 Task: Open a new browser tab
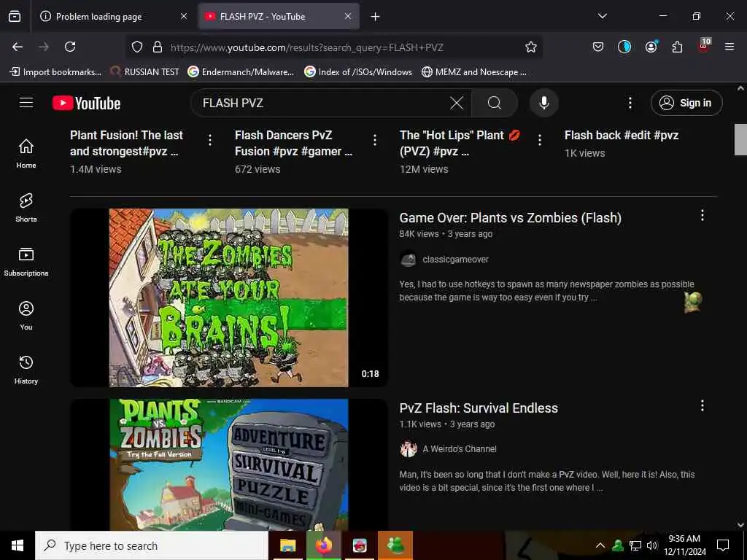pyautogui.click(x=375, y=17)
